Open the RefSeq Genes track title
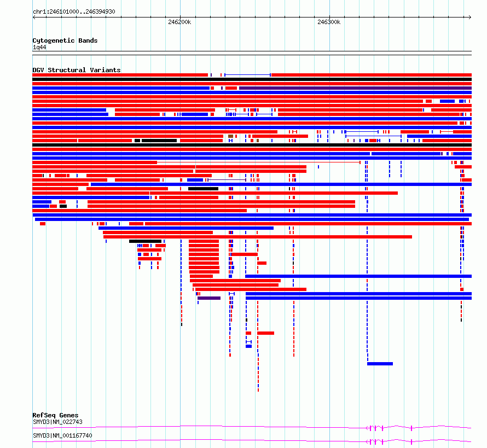The width and height of the screenshot is (487, 448). pyautogui.click(x=55, y=415)
